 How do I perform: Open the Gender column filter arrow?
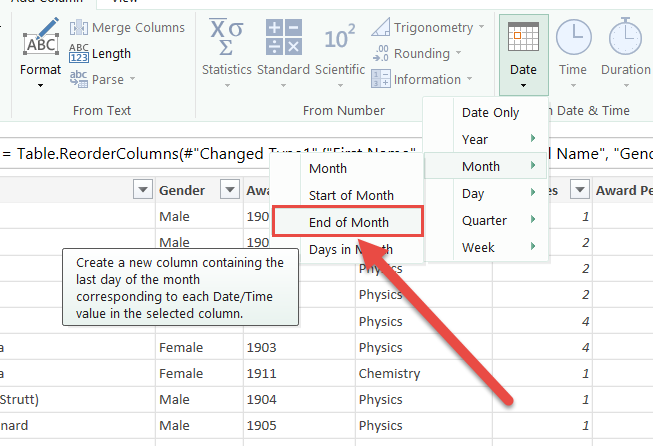(227, 190)
